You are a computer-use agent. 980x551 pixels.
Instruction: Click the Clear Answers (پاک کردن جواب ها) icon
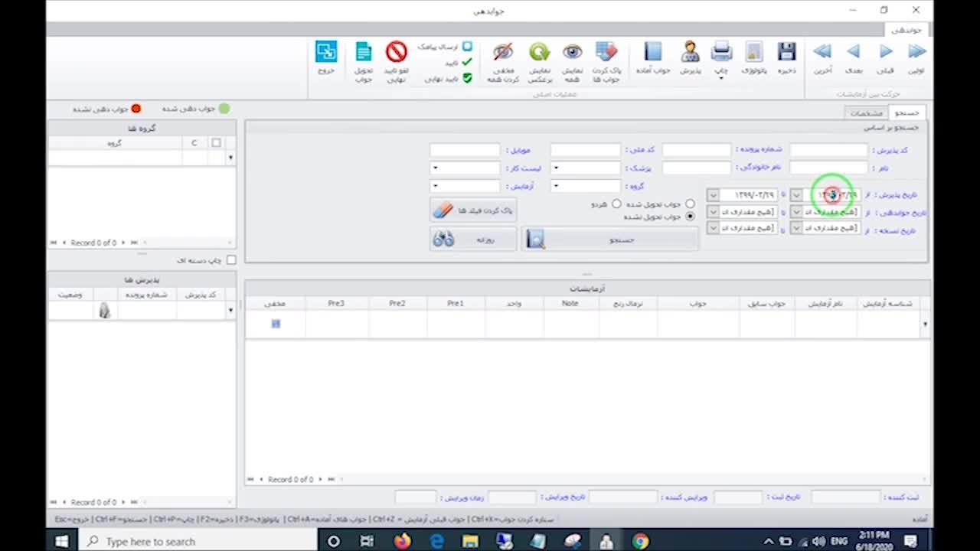point(606,53)
